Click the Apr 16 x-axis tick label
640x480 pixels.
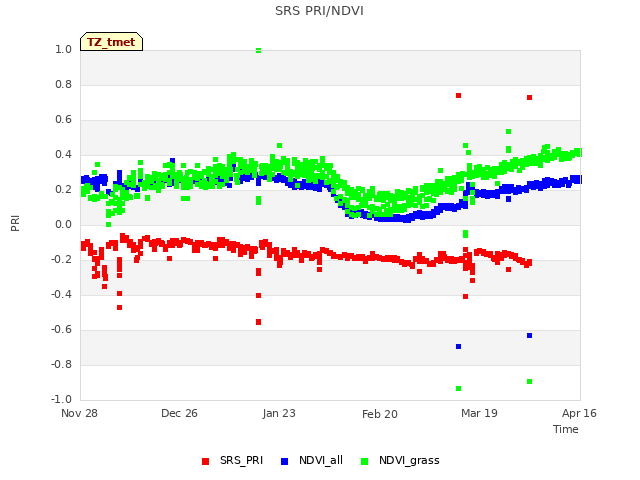pos(579,413)
